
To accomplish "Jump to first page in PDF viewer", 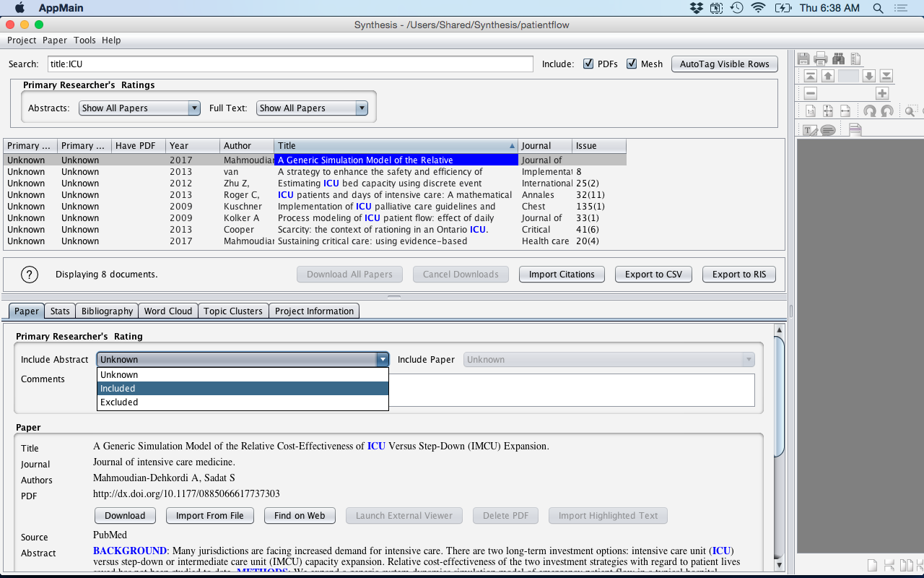I will [811, 76].
